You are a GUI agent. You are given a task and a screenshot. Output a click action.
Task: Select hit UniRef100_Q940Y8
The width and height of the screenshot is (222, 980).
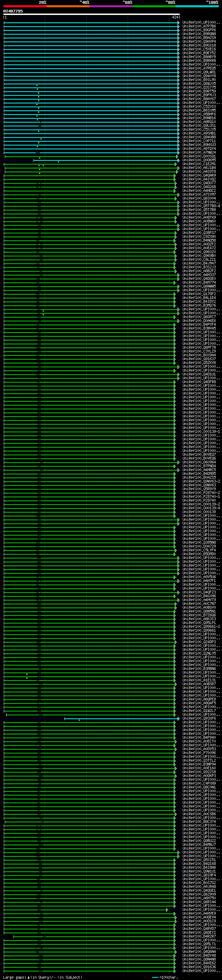199,76
